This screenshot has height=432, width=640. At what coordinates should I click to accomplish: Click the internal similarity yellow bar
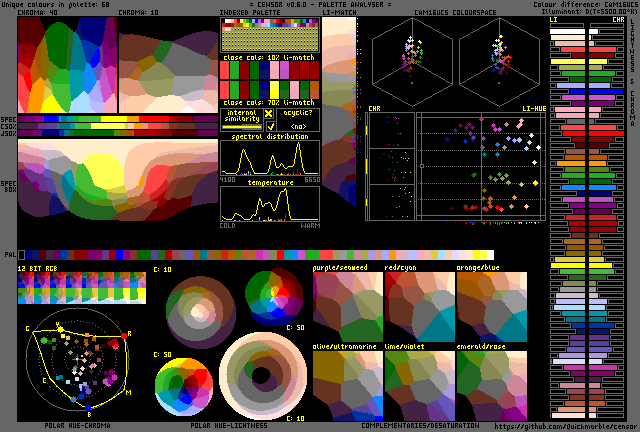242,127
